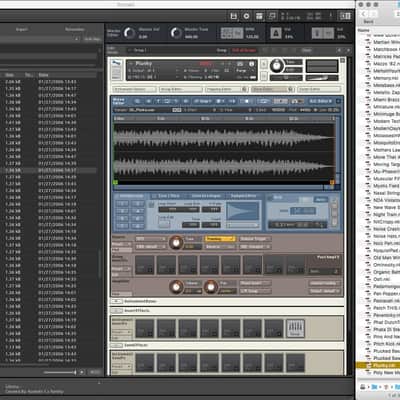400x400 pixels.
Task: Click the rack view icon next to the gear
Action: click(259, 16)
